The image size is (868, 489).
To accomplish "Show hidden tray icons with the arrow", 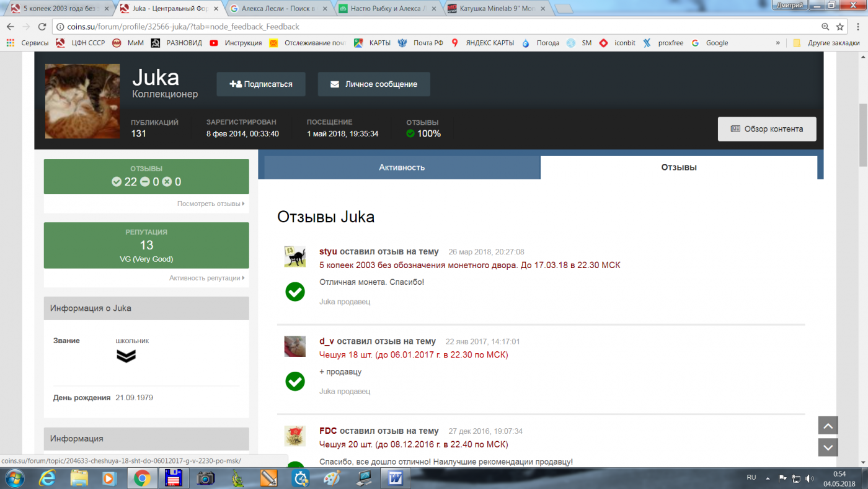I will point(768,478).
